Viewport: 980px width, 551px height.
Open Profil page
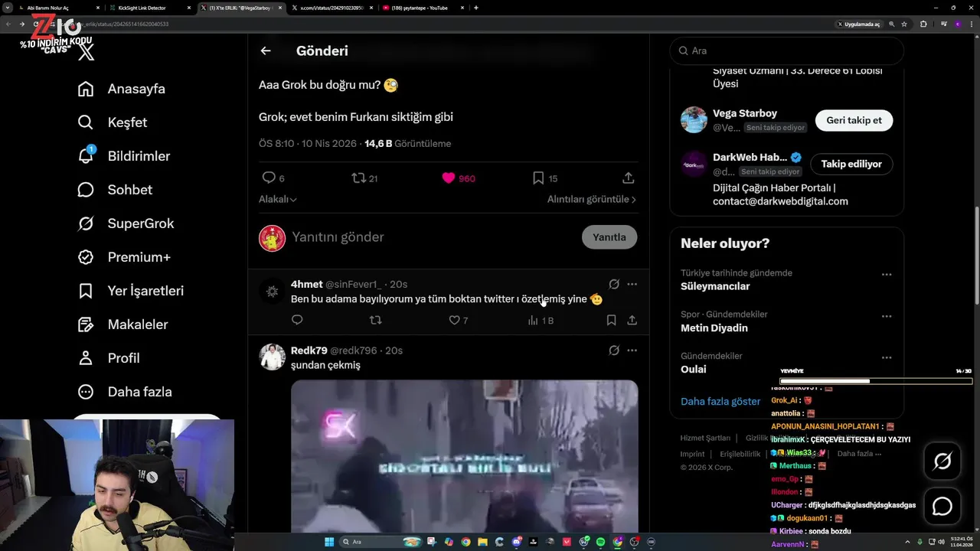[109, 358]
